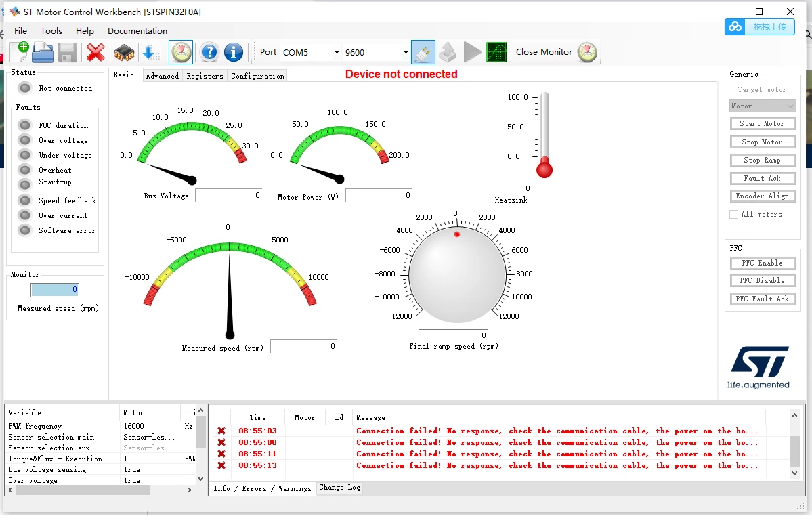
Task: Create a new project with the green plus icon
Action: point(19,51)
